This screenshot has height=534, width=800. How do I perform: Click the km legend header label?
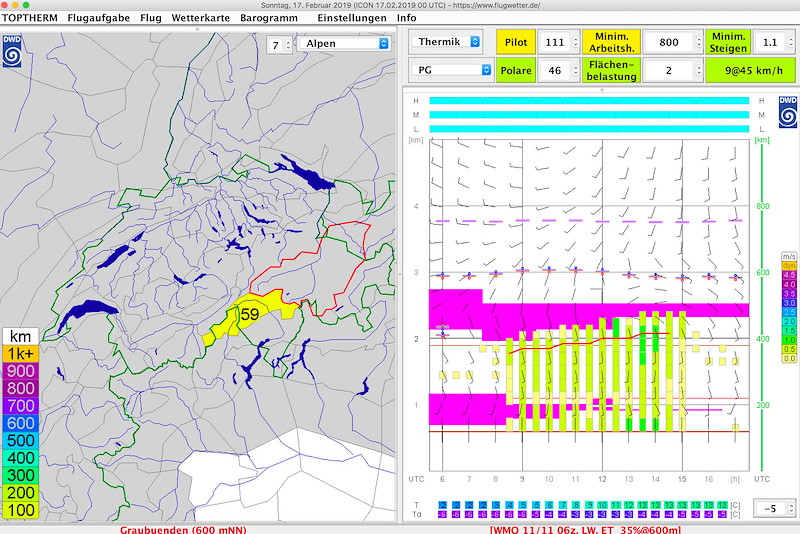(x=20, y=336)
